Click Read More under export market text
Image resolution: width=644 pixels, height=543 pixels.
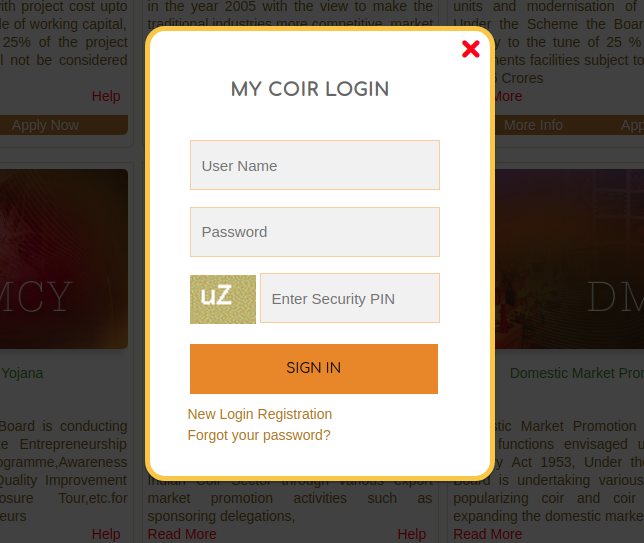pos(182,534)
